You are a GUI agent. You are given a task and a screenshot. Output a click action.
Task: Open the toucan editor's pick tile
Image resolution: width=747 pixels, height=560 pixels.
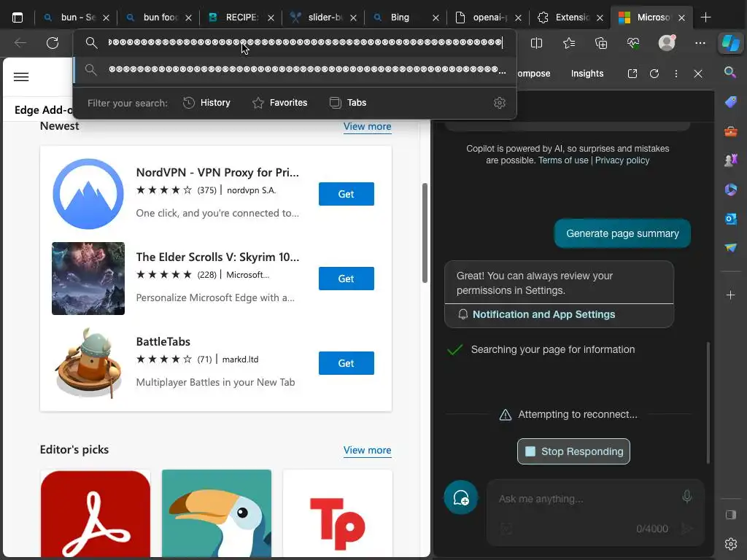tap(216, 514)
